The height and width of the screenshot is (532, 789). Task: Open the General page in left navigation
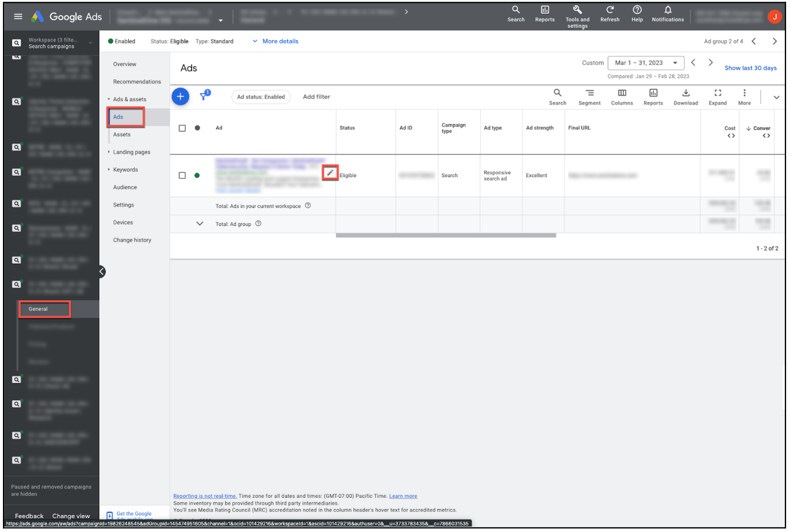coord(44,309)
